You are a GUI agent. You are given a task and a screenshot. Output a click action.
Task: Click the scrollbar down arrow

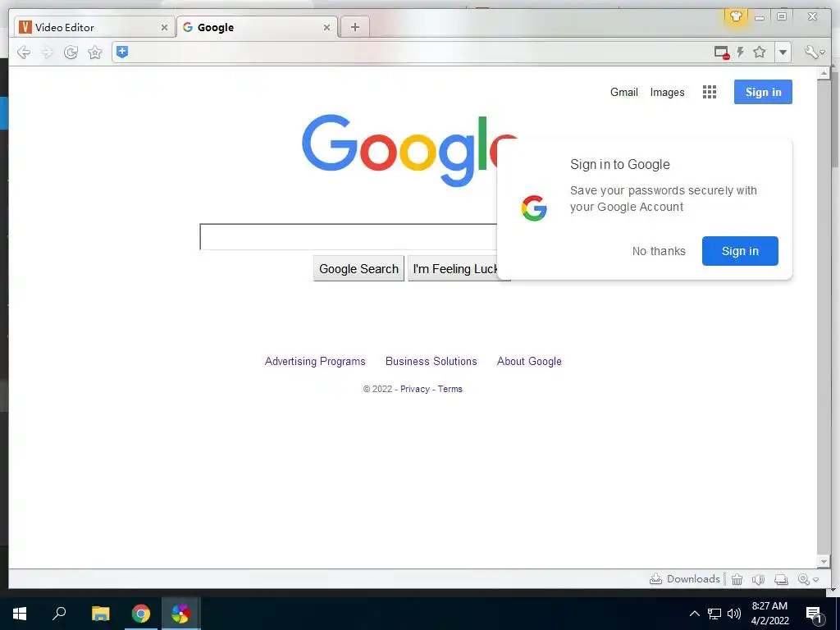[x=824, y=561]
